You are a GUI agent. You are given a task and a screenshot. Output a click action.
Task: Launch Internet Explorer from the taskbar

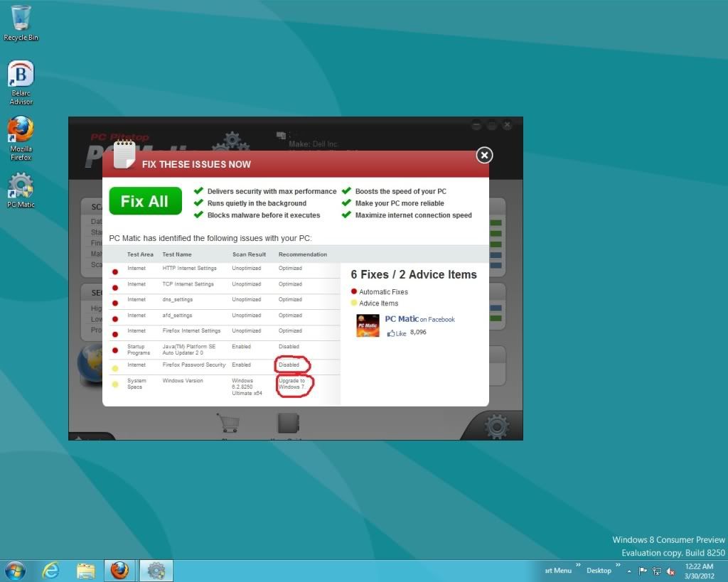tap(50, 571)
